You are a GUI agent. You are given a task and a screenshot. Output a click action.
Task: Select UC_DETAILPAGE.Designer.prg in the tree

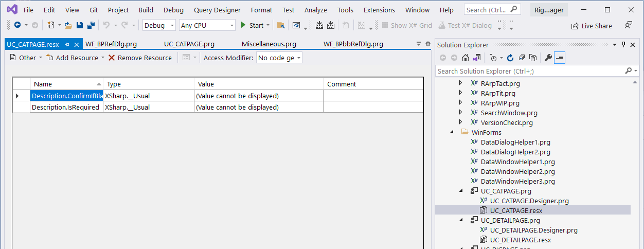[533, 230]
